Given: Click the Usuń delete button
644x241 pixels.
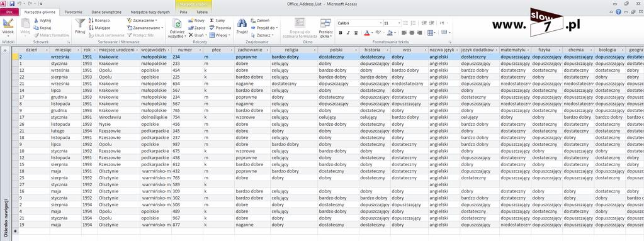Looking at the screenshot, I should point(196,35).
